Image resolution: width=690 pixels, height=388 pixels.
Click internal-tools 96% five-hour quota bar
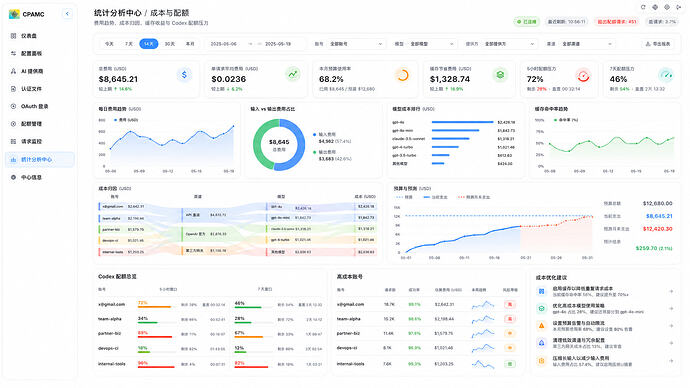156,367
